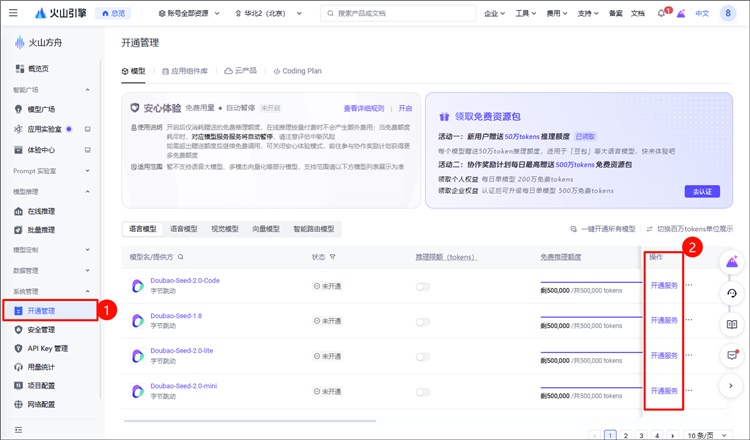Enable inference limit for Doubao-Seed-2.0-mini
This screenshot has height=440, width=750.
[x=423, y=391]
